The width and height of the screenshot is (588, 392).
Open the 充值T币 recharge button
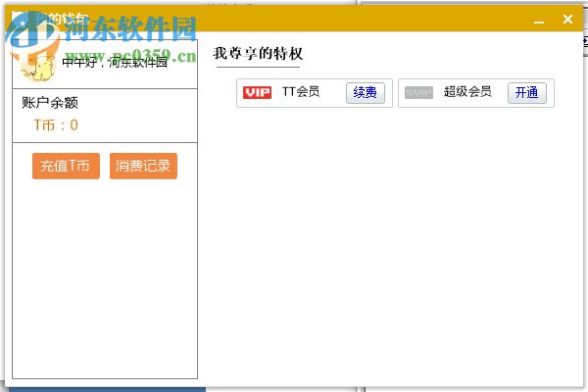coord(66,166)
